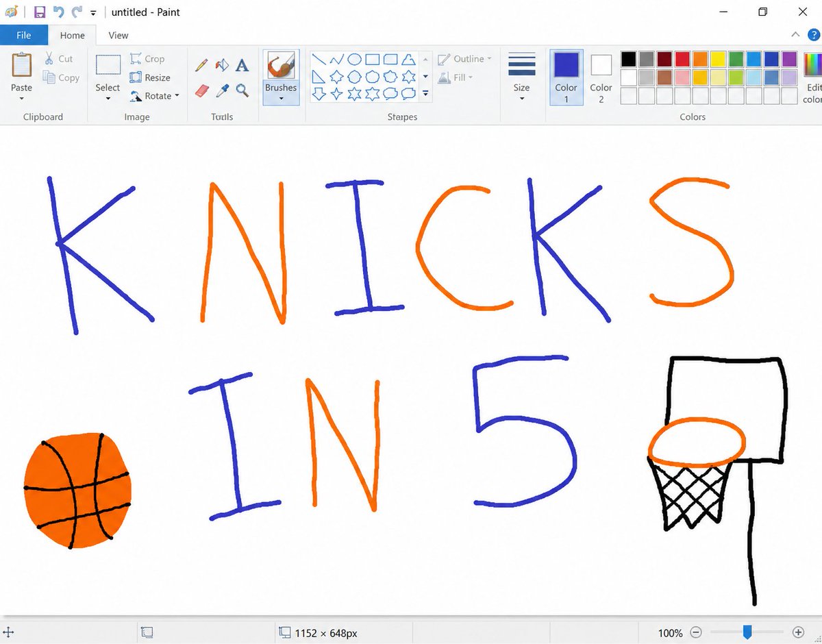Click the Select rectangle icon
Viewport: 822px width, 644px height.
(x=108, y=66)
